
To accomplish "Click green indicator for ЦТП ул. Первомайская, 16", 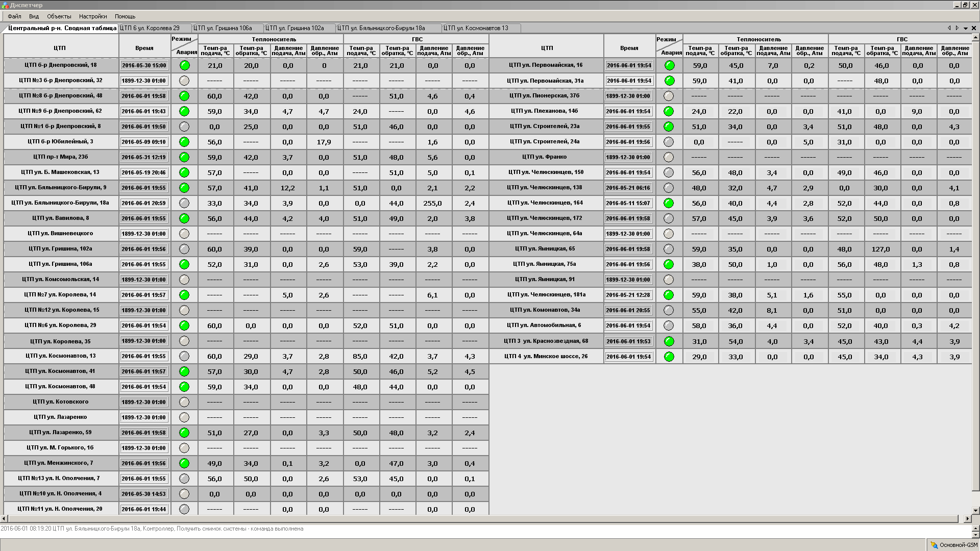I will 669,65.
